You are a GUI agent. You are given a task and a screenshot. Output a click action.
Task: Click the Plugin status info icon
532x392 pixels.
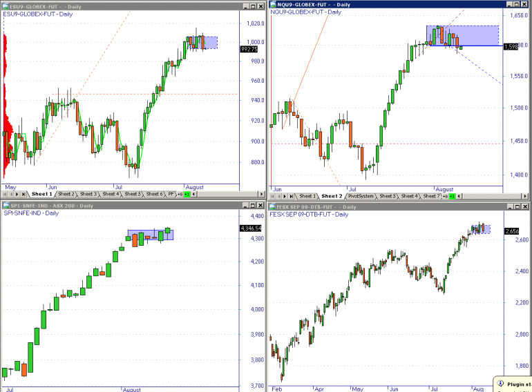[x=500, y=384]
